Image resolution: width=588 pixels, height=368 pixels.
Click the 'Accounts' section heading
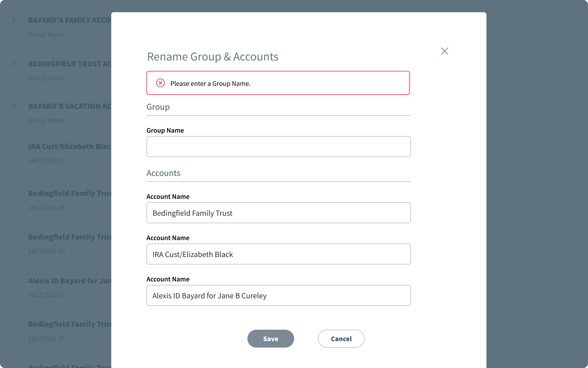coord(163,173)
